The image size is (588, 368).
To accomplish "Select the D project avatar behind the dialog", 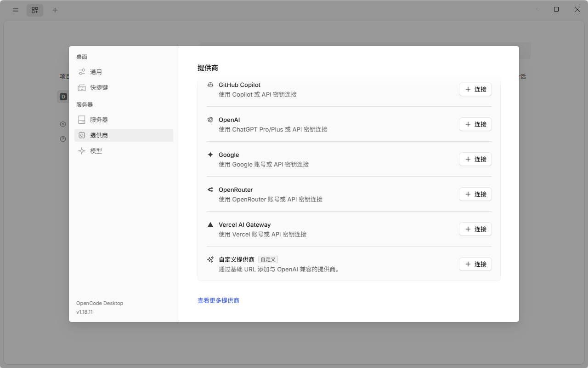I will coord(63,97).
